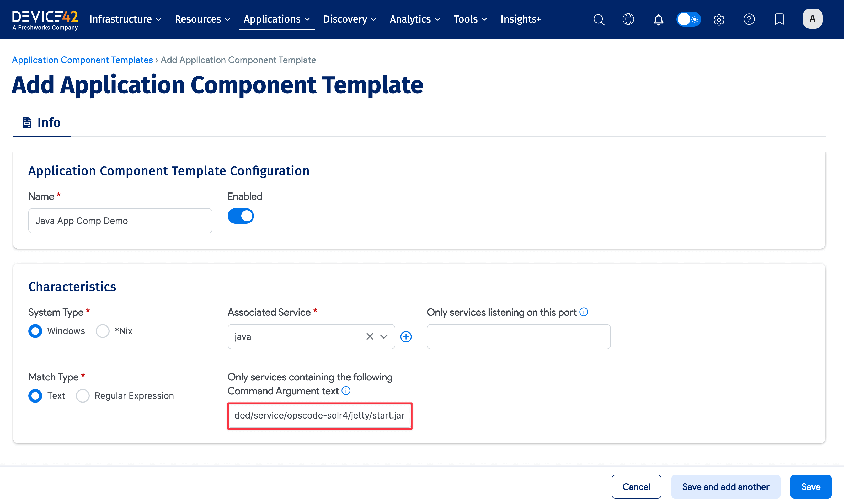Open the help menu
Image resolution: width=844 pixels, height=504 pixels.
pos(749,19)
